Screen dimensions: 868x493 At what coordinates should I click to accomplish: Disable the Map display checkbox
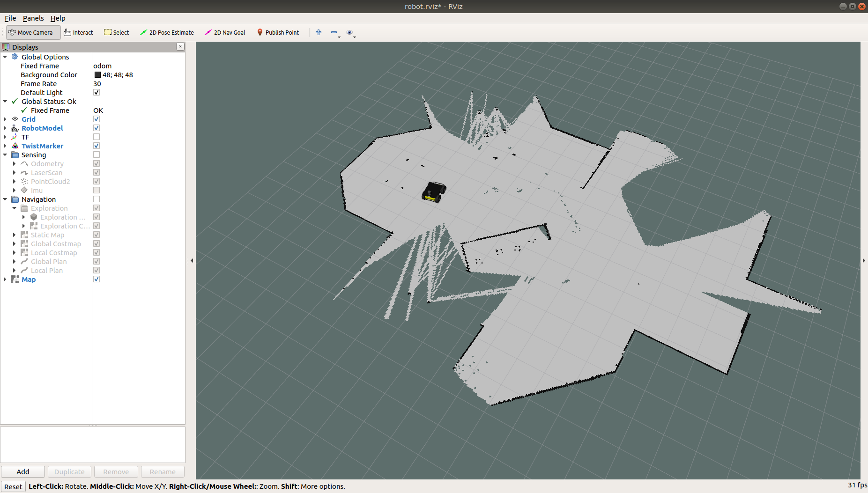point(96,280)
